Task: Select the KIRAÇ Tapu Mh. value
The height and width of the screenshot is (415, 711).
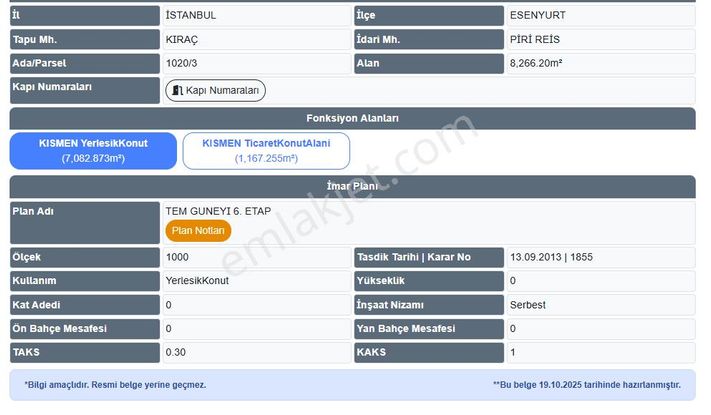Action: pos(184,40)
